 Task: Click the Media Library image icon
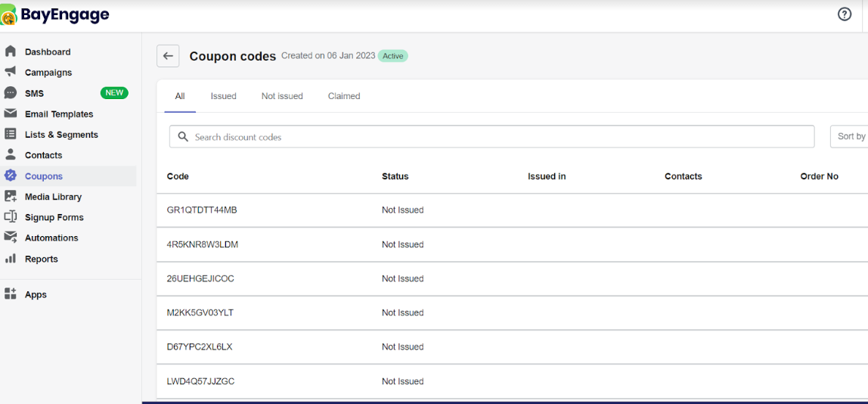coord(10,196)
